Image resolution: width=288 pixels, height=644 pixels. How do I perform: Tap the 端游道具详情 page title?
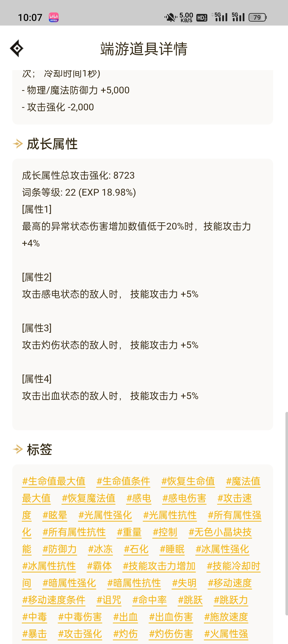(144, 49)
